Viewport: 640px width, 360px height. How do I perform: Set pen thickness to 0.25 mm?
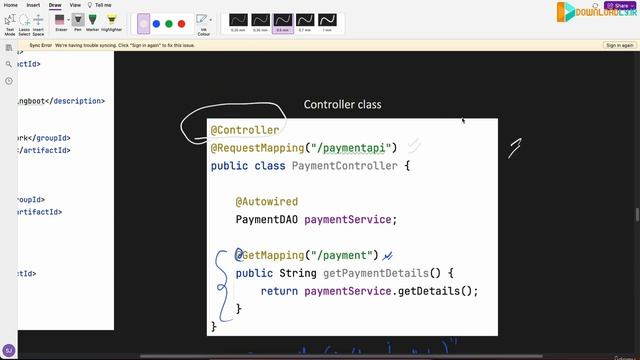point(238,23)
